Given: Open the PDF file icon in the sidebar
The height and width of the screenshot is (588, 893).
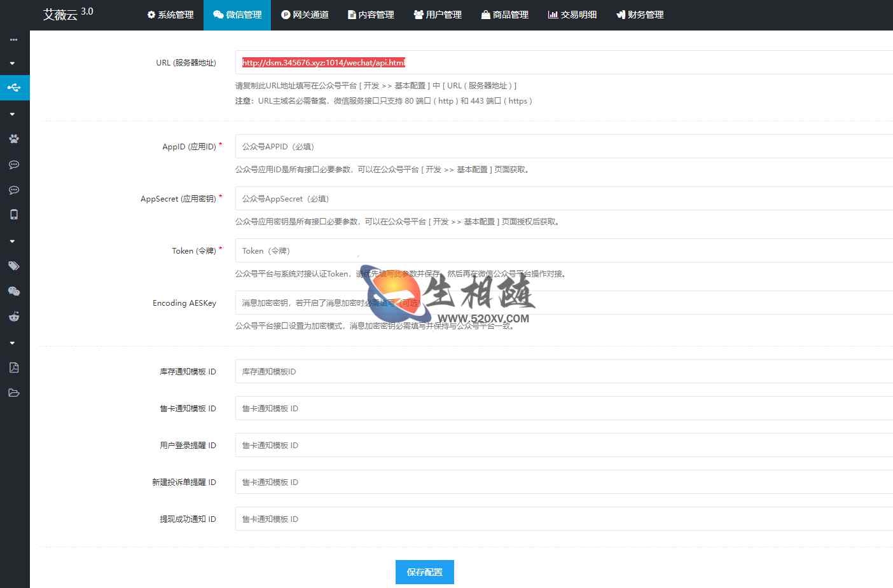Looking at the screenshot, I should (x=14, y=367).
